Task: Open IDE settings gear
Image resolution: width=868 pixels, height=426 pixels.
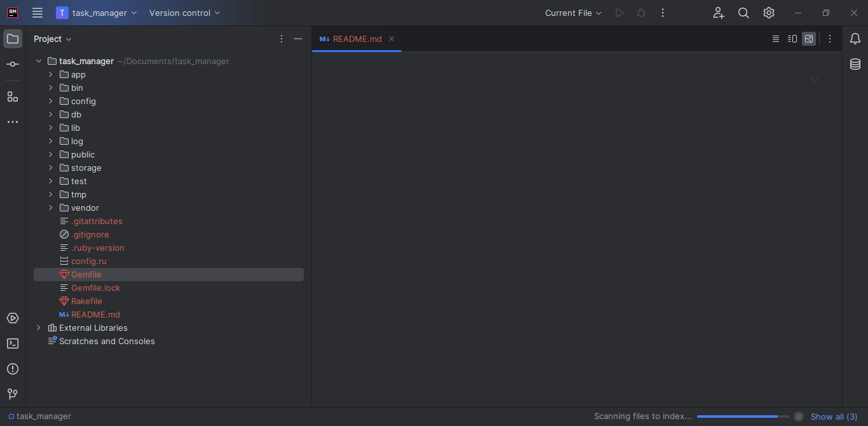Action: click(769, 13)
